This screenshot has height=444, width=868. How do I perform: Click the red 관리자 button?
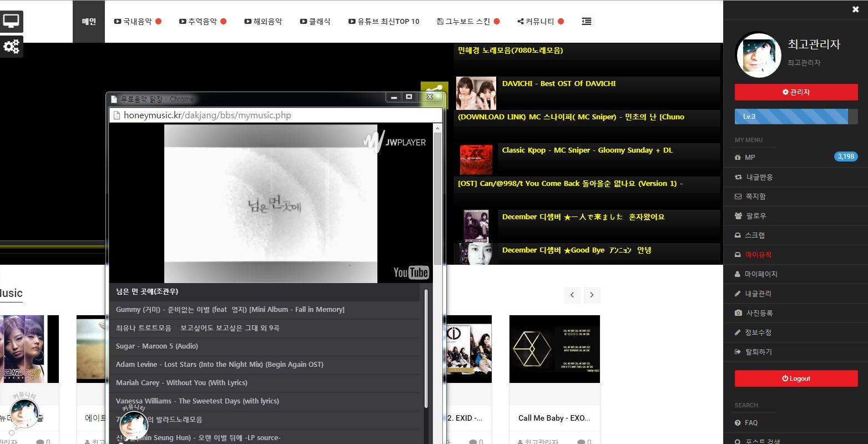(x=796, y=92)
